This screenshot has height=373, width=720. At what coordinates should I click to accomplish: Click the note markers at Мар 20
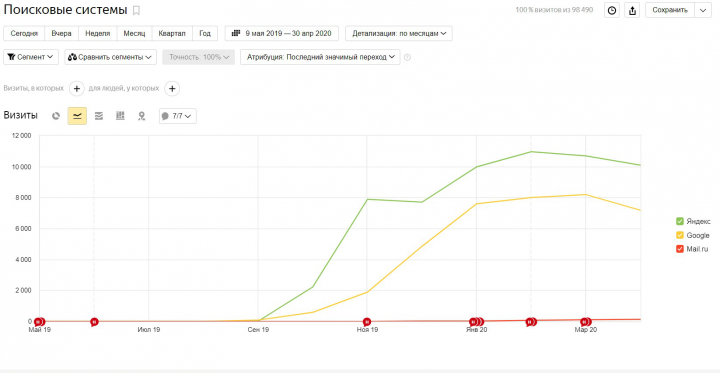586,322
